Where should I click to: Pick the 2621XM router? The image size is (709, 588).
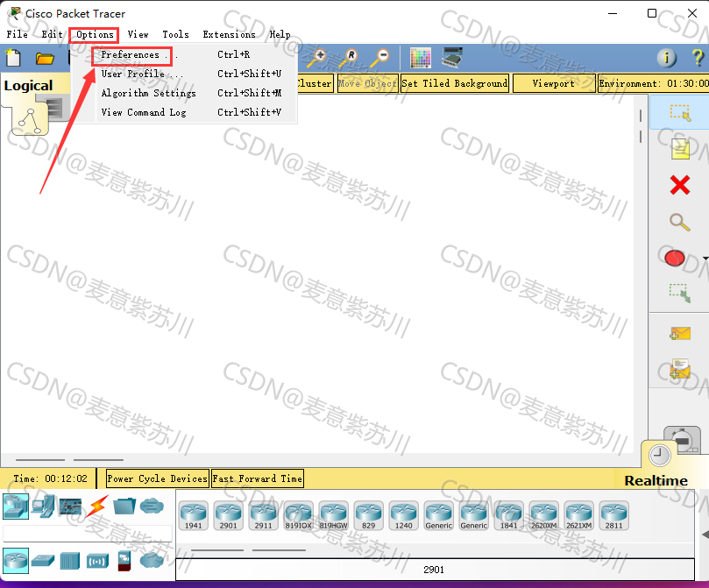pos(578,515)
